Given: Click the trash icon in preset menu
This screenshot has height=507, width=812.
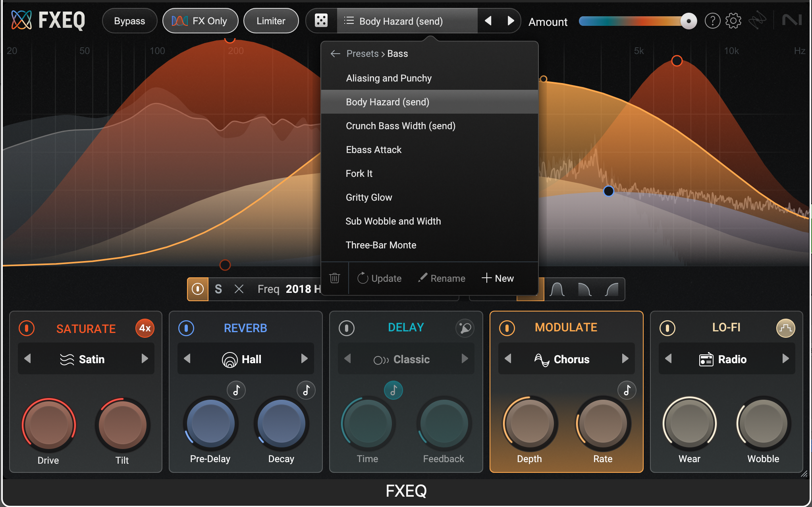Looking at the screenshot, I should (334, 278).
